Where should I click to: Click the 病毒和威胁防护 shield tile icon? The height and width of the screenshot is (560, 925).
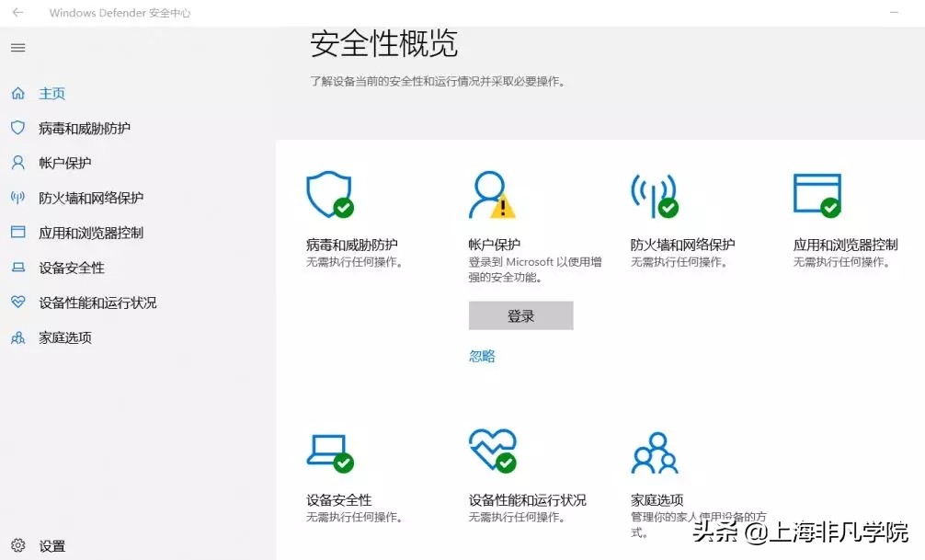[x=331, y=194]
